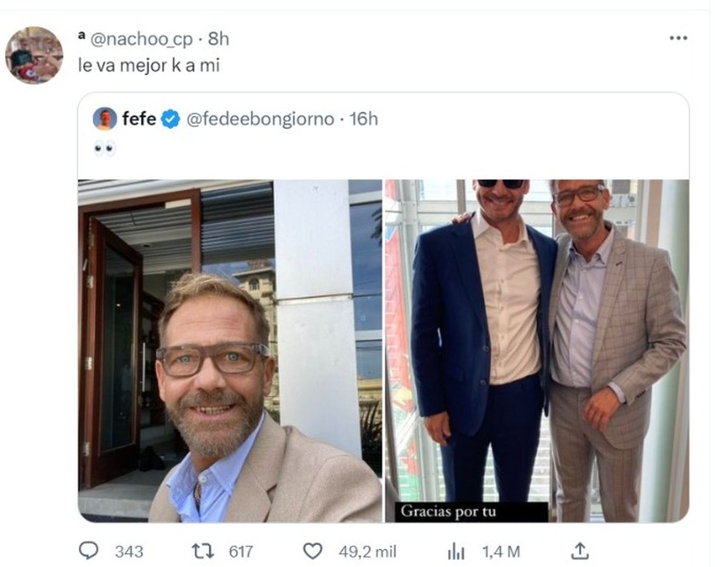The width and height of the screenshot is (728, 567).
Task: Open nachoo_cp's round profile avatar
Action: [x=34, y=55]
